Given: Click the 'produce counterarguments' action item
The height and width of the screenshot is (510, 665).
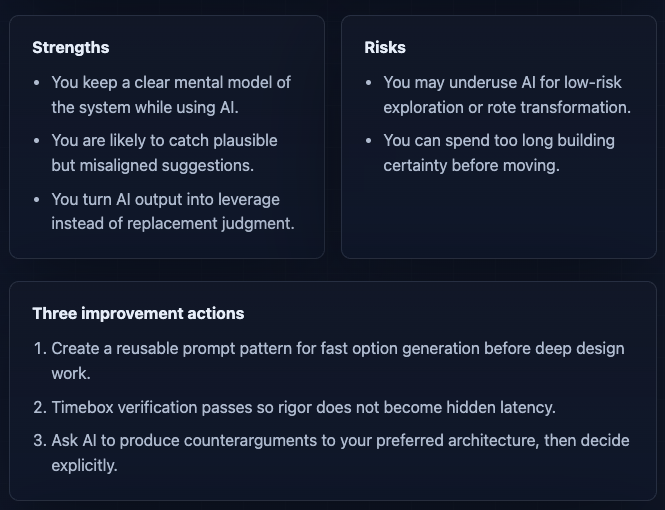Looking at the screenshot, I should (x=341, y=453).
